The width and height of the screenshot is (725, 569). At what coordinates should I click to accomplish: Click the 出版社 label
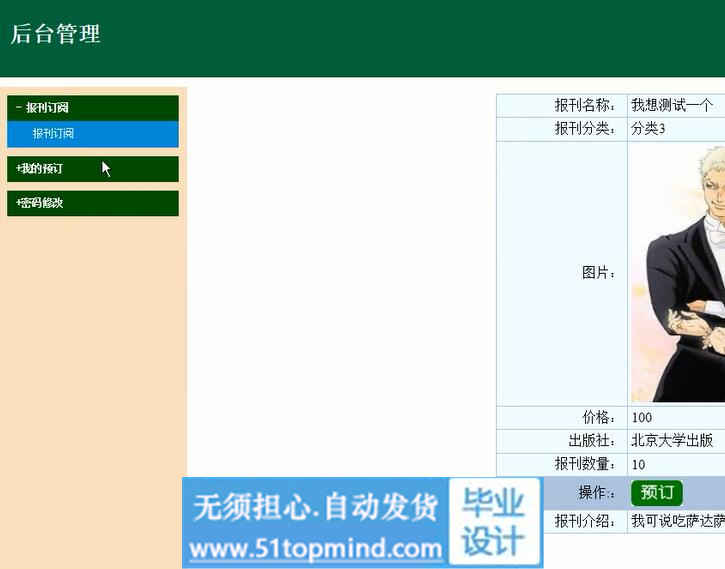coord(591,441)
